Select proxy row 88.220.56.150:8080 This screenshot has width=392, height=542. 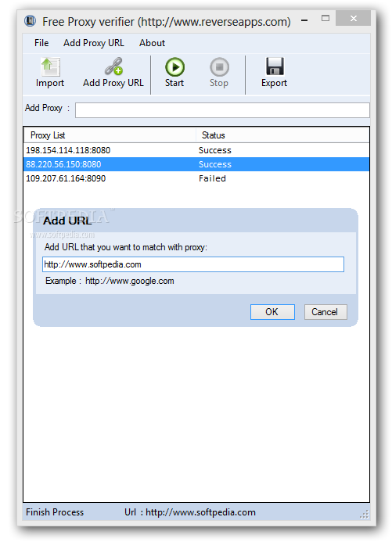pos(196,164)
